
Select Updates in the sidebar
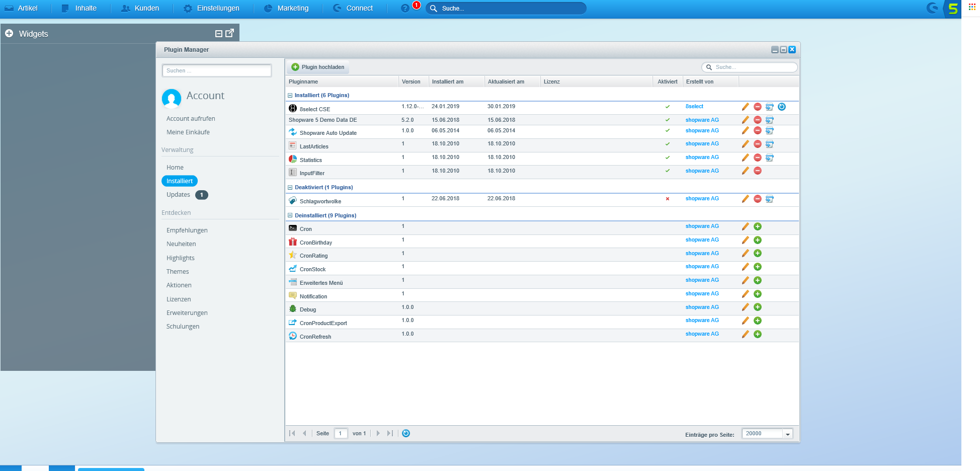[x=178, y=195]
